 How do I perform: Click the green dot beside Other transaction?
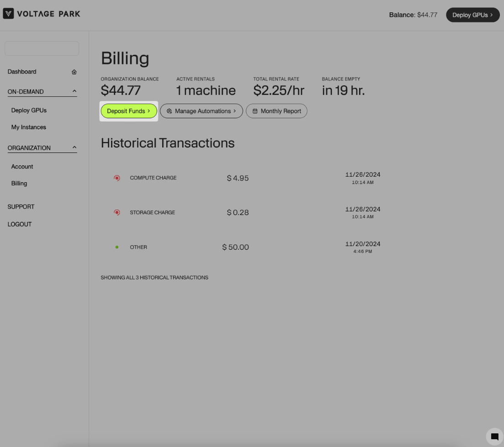pos(117,247)
